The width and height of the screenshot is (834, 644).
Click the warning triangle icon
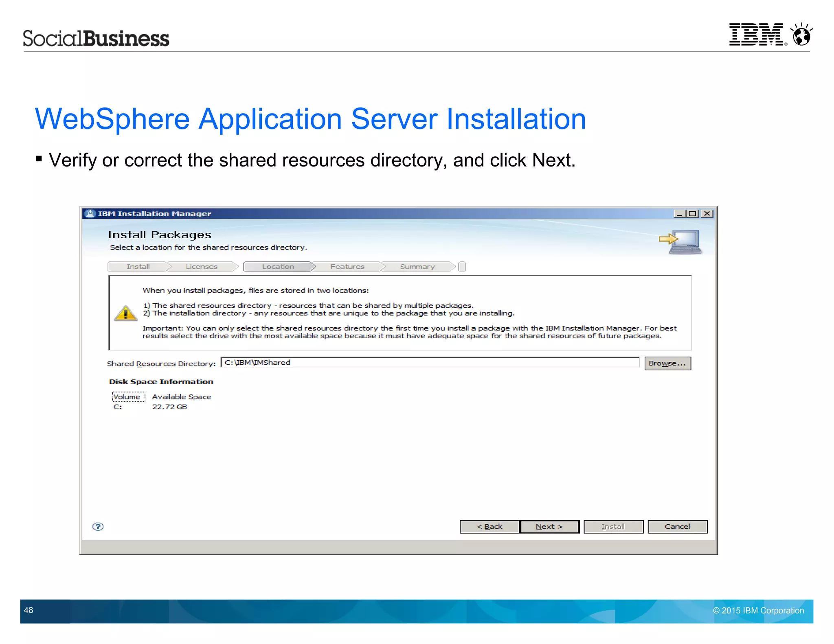point(125,313)
